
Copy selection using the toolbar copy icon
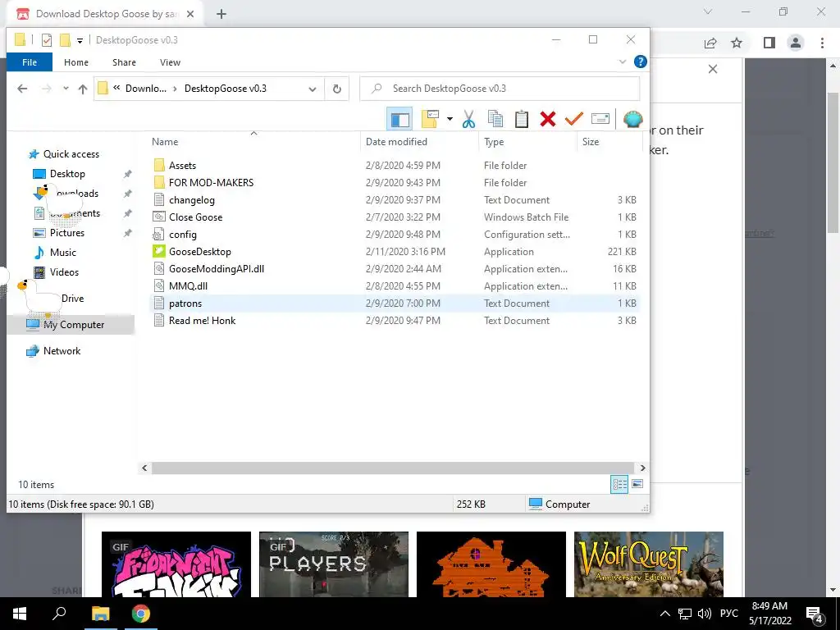(x=495, y=119)
